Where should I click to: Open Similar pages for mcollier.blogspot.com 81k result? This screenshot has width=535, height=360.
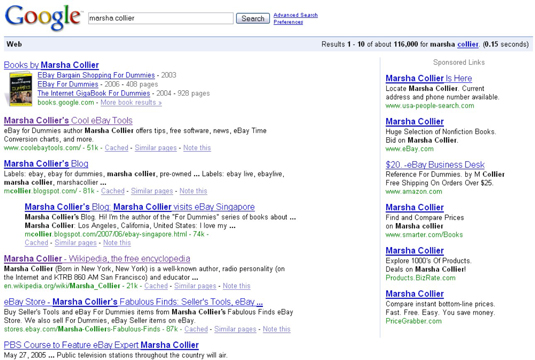click(x=152, y=191)
